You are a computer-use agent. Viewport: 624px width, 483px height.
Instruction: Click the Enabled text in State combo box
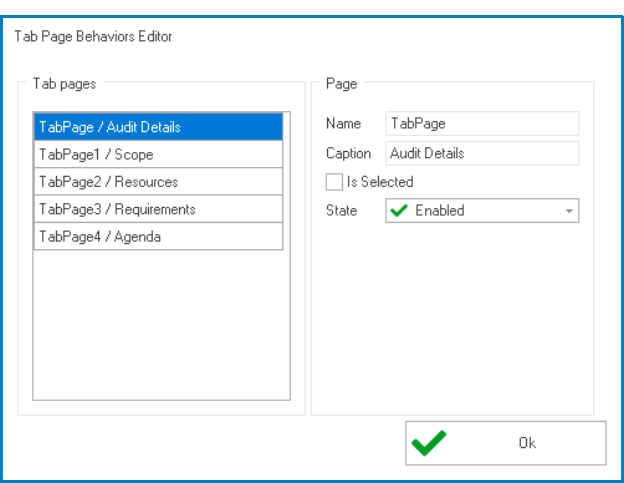pos(440,210)
